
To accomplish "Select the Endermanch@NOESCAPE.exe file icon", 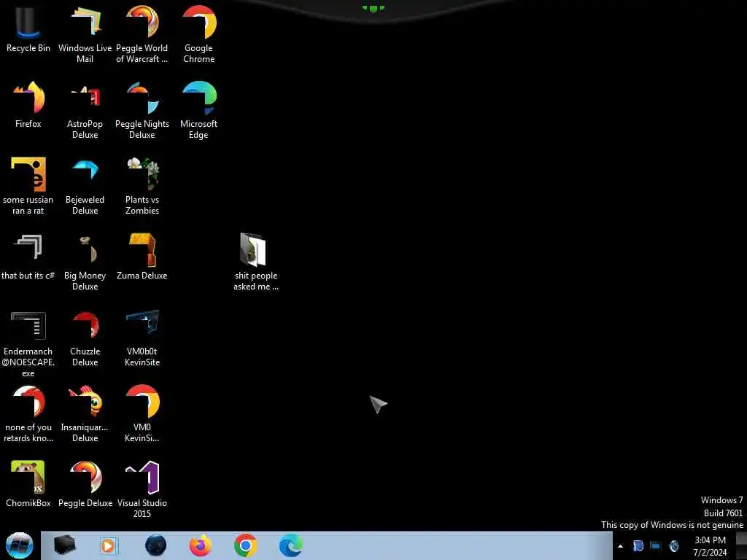I will (x=28, y=344).
